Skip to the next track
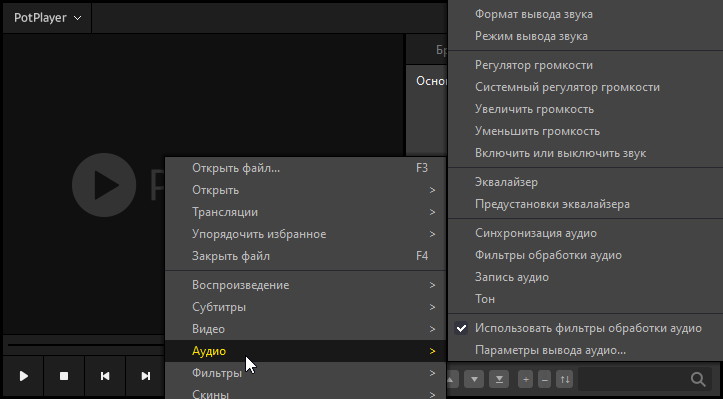Image resolution: width=723 pixels, height=399 pixels. point(145,376)
